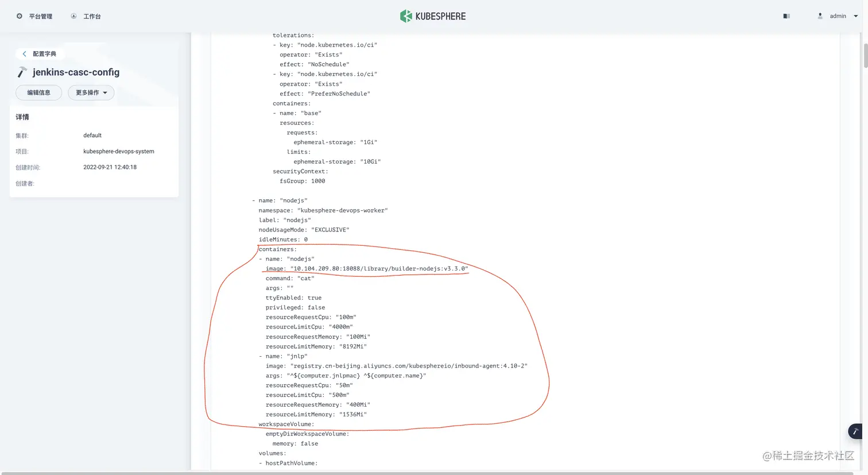This screenshot has width=868, height=475.
Task: Click the line namespace: kubesphere-devops-worker
Action: (x=323, y=210)
